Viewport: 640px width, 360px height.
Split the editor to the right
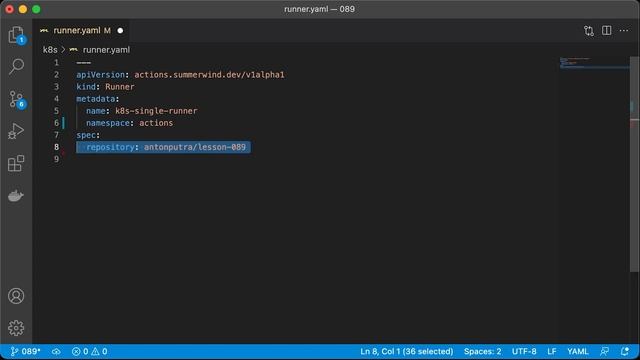(x=607, y=31)
